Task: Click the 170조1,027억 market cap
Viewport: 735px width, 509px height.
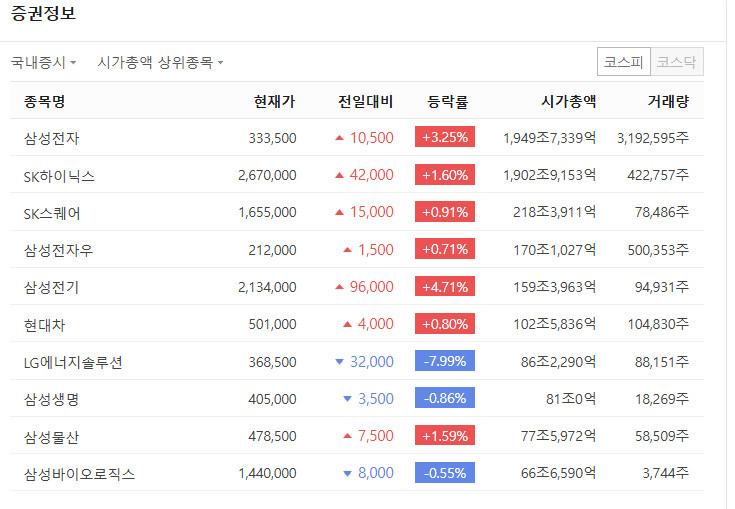Action: tap(555, 249)
